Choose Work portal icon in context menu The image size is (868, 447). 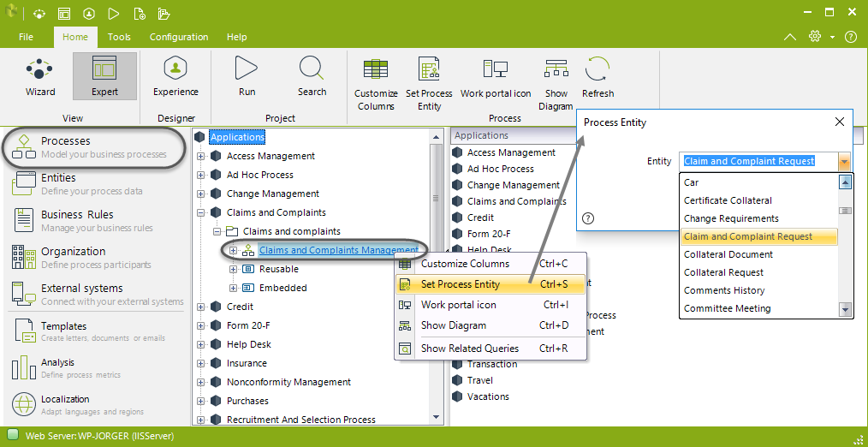(490, 305)
